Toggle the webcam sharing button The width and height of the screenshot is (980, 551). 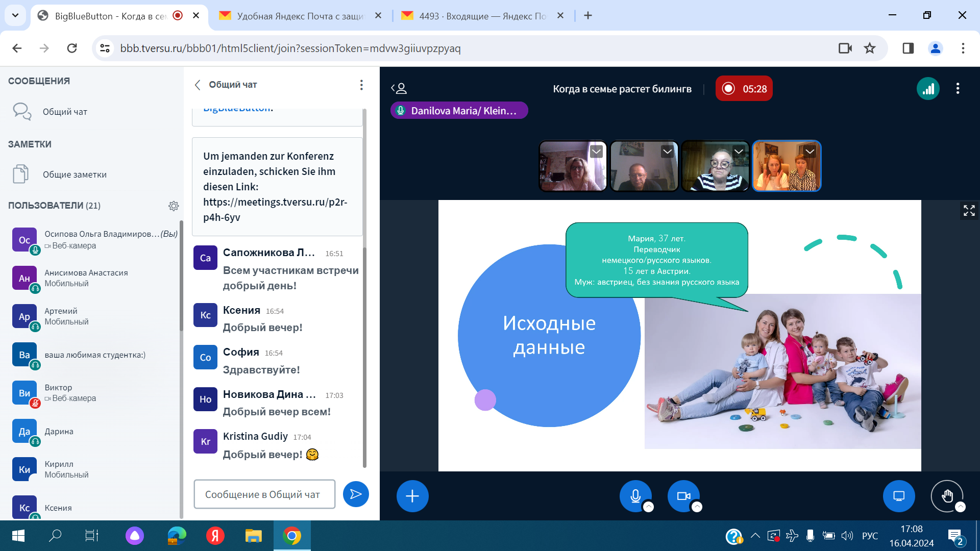pyautogui.click(x=683, y=495)
